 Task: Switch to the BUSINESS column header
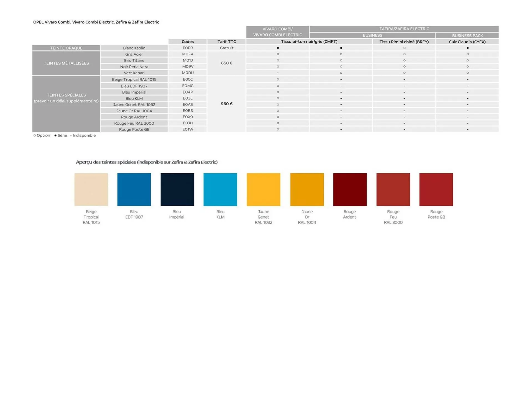pyautogui.click(x=372, y=35)
